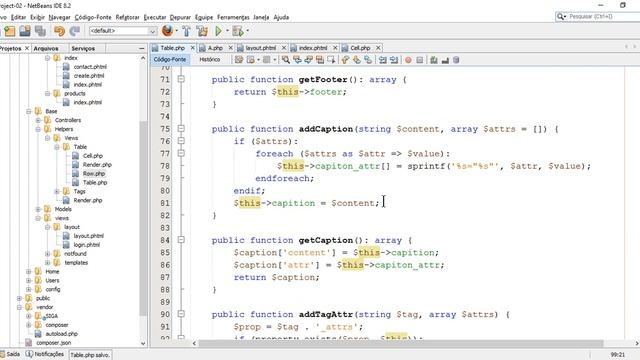Collapse the getFooter function fold on line 71

pyautogui.click(x=181, y=79)
